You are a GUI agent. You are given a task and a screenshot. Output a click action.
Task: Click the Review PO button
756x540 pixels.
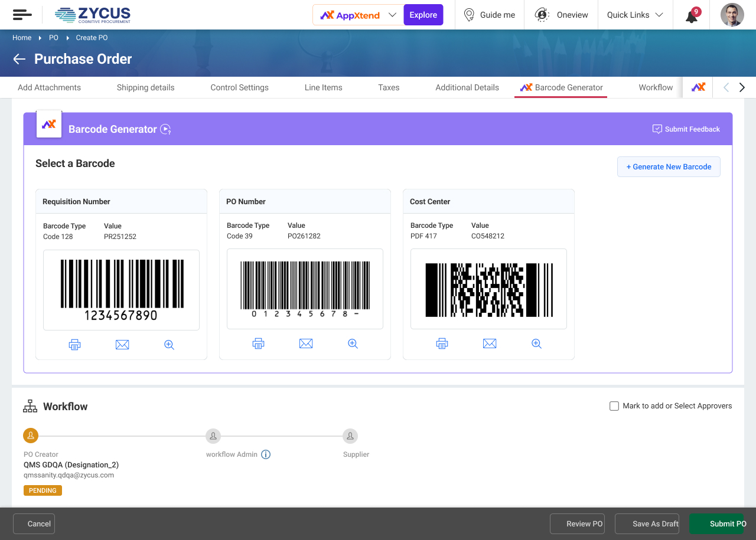pyautogui.click(x=577, y=523)
